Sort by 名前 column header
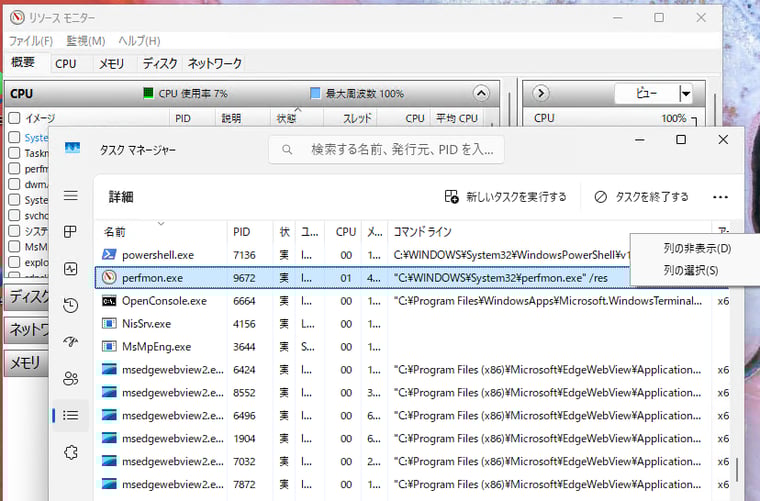760x501 pixels. pos(161,232)
